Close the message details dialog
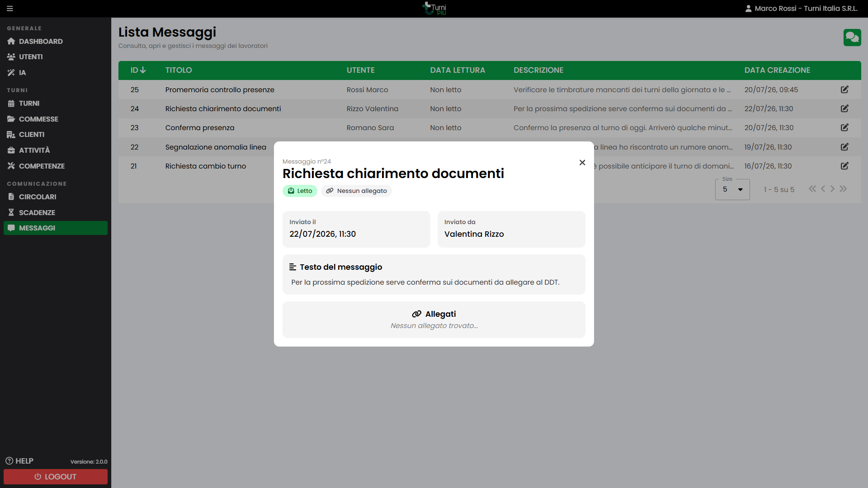The width and height of the screenshot is (868, 488). (582, 163)
